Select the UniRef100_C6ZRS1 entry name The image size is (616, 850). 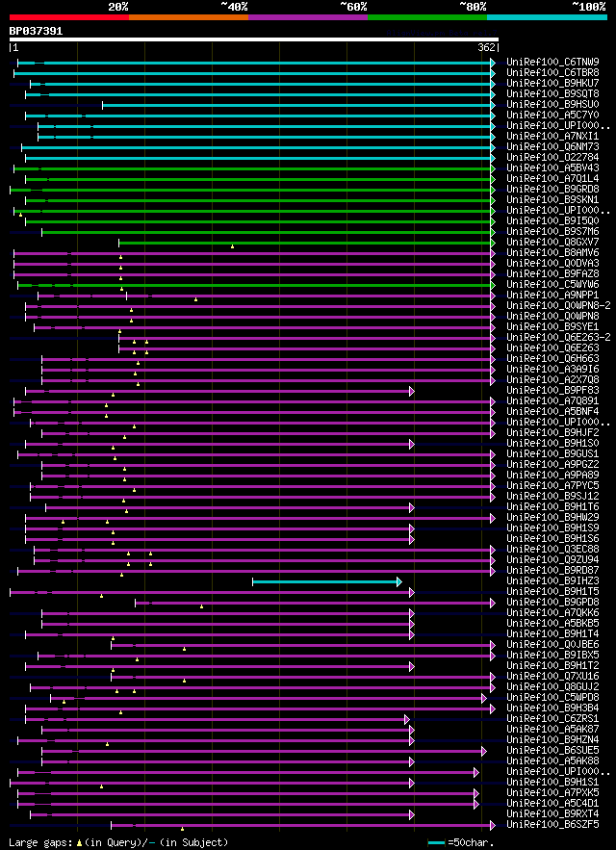pos(552,718)
